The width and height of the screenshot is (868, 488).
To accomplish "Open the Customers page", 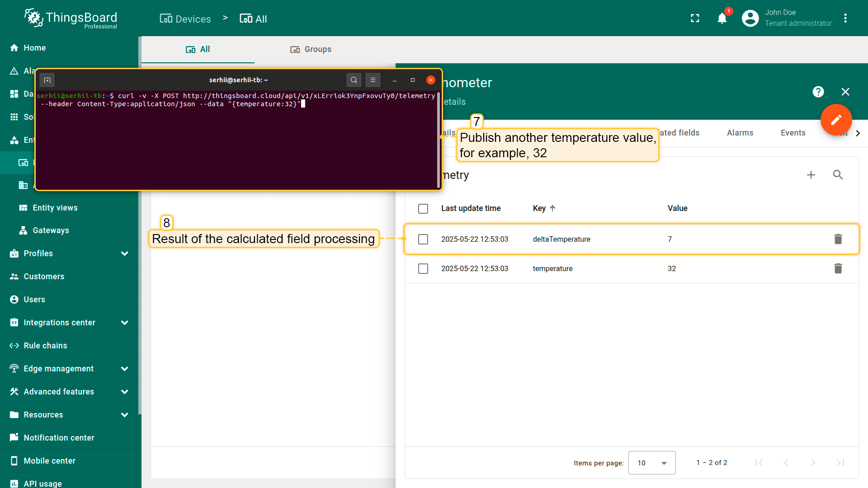I will (44, 277).
